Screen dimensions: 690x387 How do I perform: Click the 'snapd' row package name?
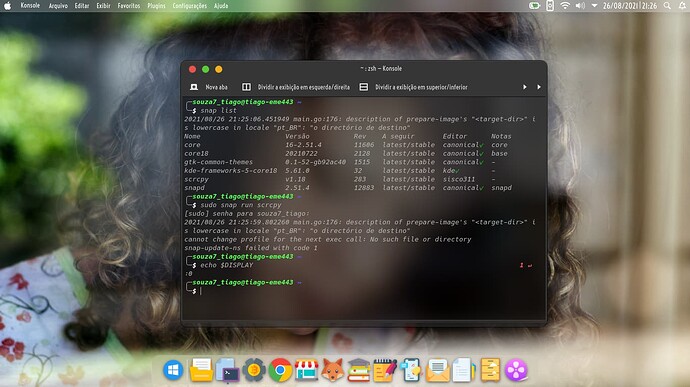click(194, 188)
